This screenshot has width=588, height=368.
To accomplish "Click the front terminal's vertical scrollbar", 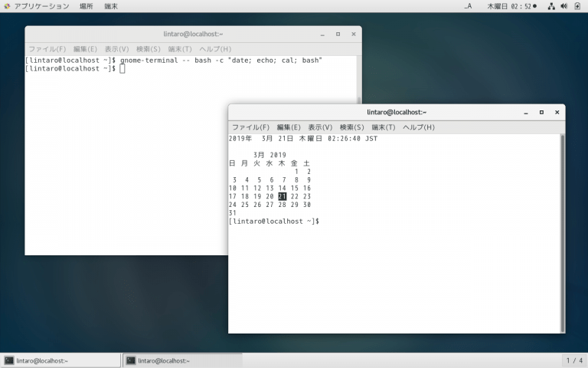I will pos(562,233).
